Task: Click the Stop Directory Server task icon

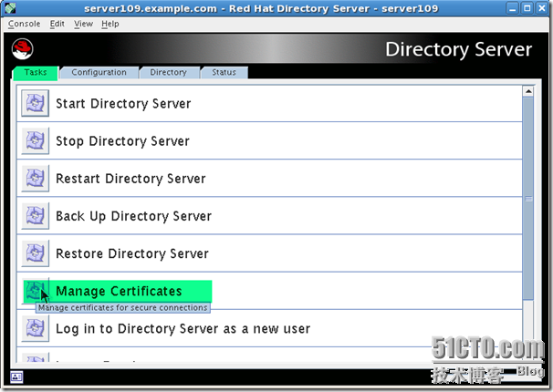Action: [x=35, y=141]
